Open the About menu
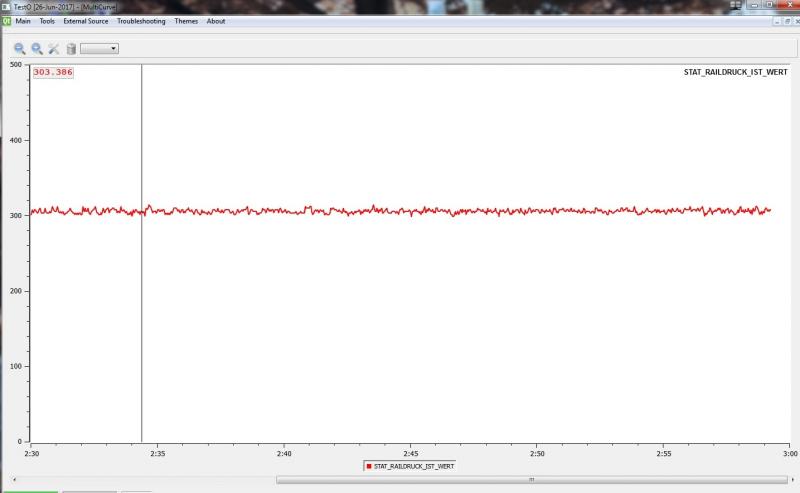The image size is (800, 493). [x=216, y=21]
